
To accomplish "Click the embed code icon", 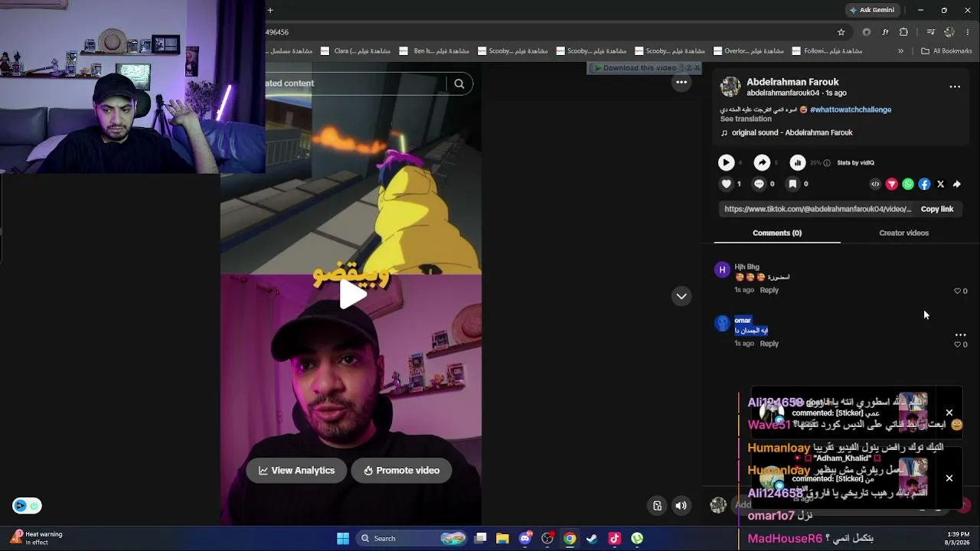I will pyautogui.click(x=875, y=184).
